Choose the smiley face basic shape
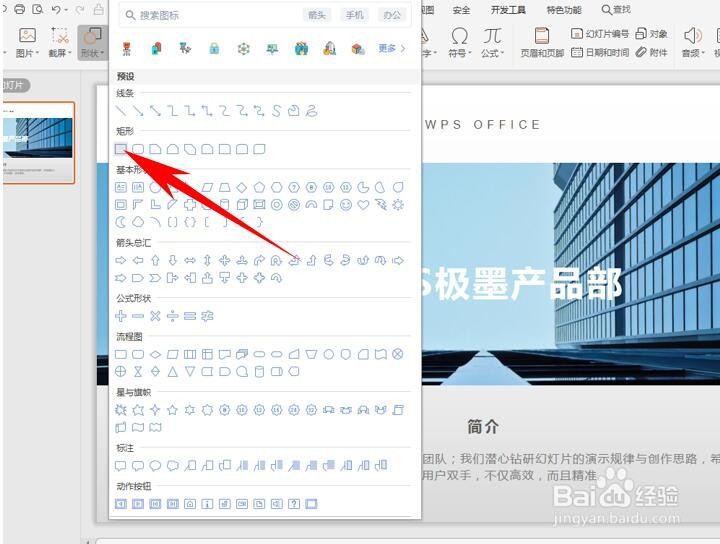The width and height of the screenshot is (720, 544). (x=346, y=205)
